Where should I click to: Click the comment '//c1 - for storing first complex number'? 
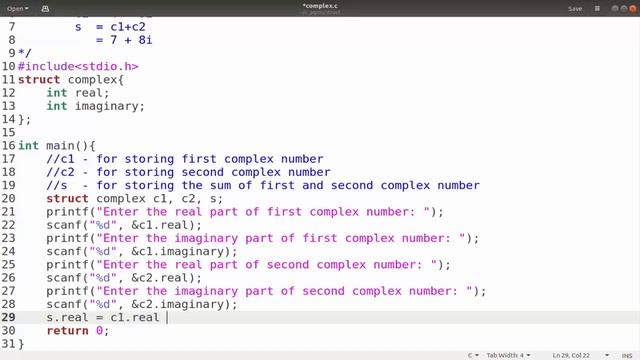click(184, 159)
